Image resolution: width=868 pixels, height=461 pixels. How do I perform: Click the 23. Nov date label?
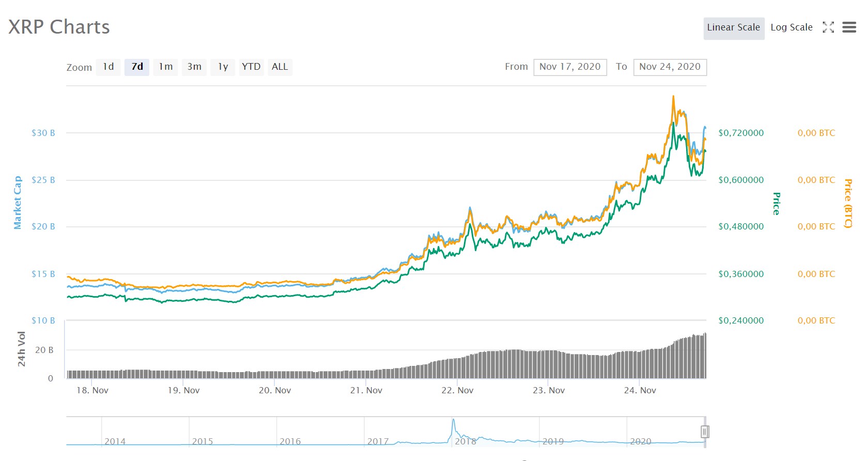[x=549, y=390]
